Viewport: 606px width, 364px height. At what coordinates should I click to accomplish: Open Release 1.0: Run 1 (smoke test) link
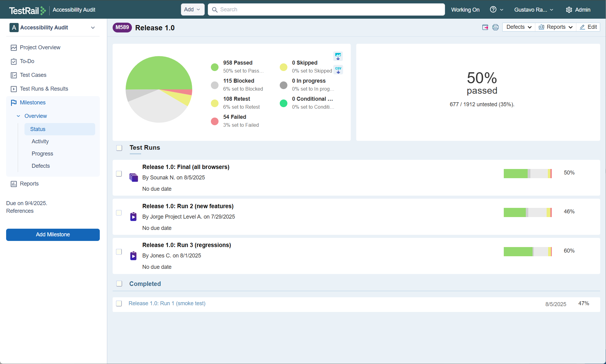(x=167, y=303)
